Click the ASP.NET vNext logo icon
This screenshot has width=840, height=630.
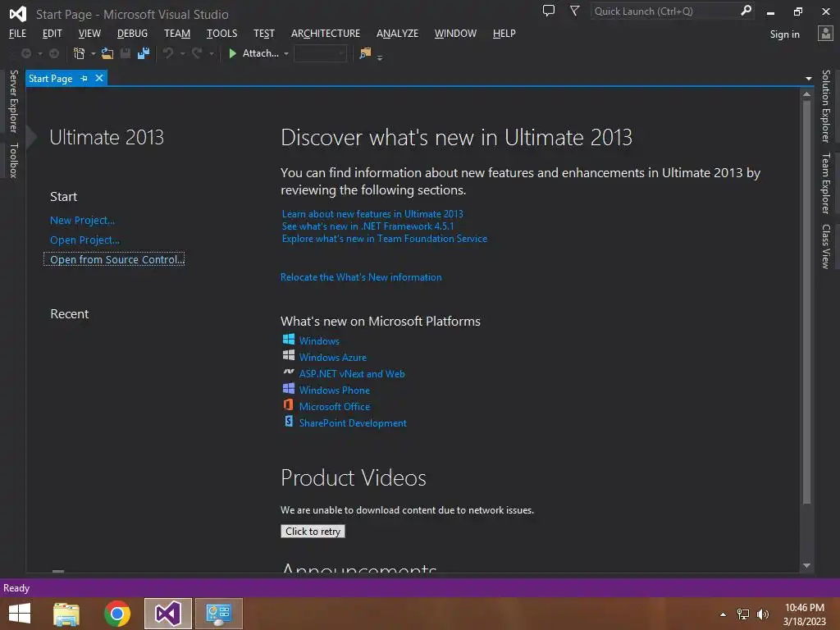tap(289, 372)
